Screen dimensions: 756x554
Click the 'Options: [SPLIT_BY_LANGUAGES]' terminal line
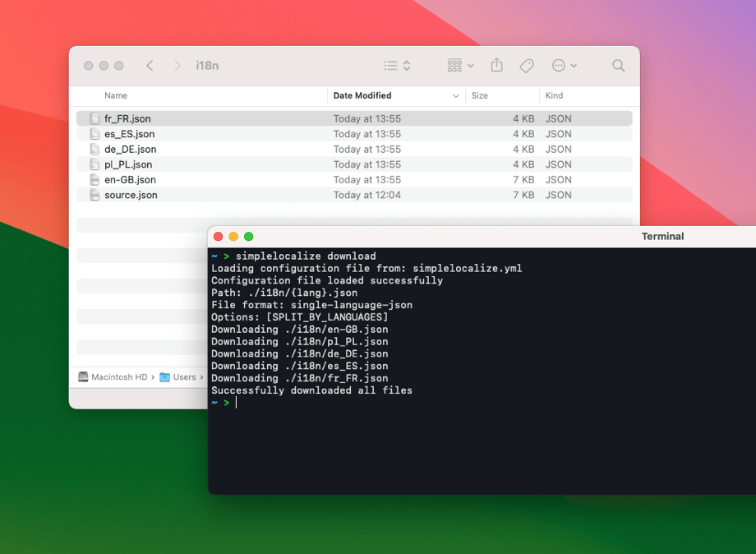pyautogui.click(x=299, y=317)
